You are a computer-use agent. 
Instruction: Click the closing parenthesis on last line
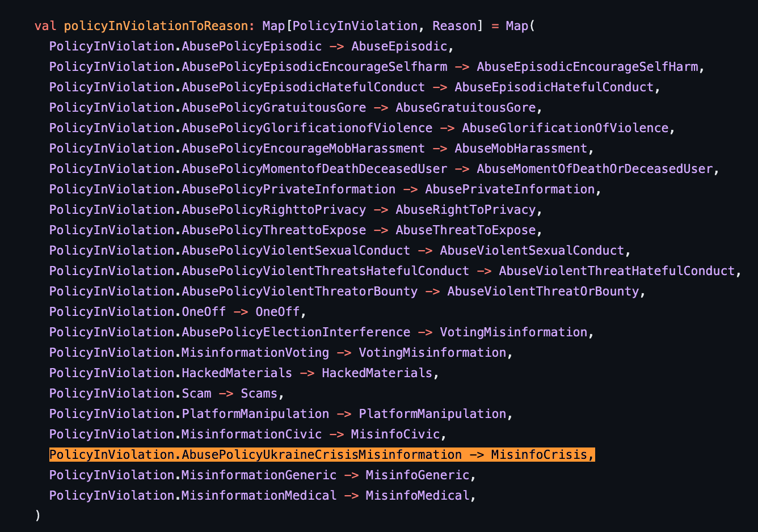pos(38,516)
